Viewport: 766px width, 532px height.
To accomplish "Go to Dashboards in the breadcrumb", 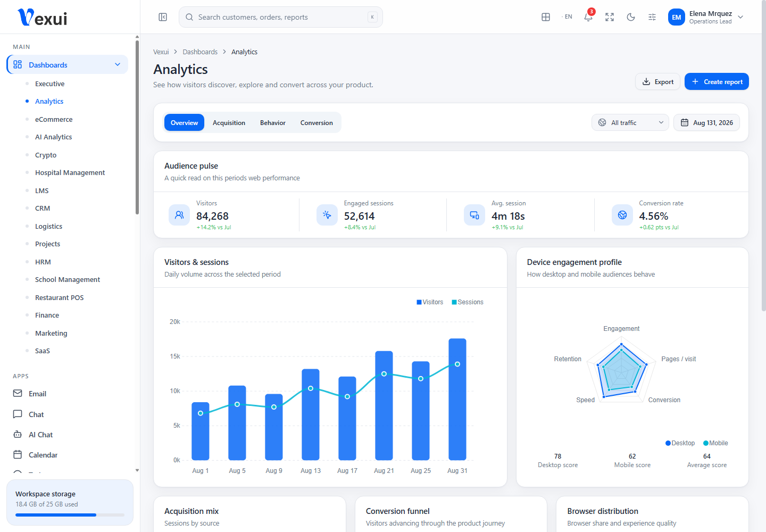I will click(x=200, y=52).
